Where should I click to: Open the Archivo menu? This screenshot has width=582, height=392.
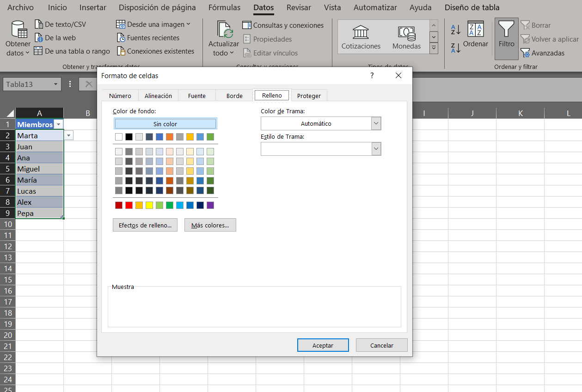pos(20,7)
